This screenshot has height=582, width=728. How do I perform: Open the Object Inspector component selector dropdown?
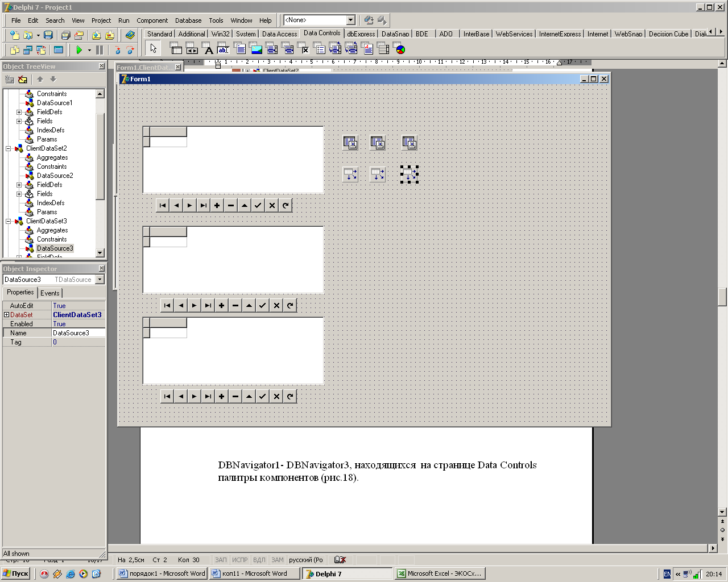[100, 280]
